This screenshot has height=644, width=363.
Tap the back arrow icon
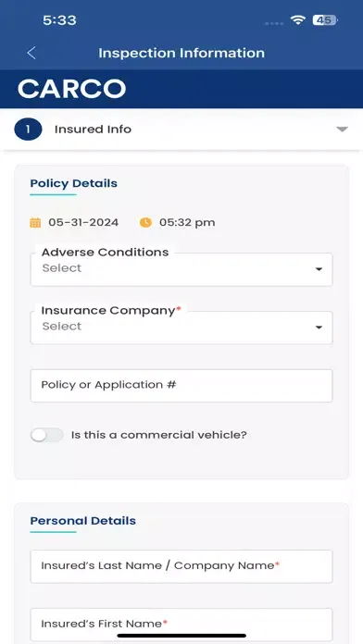[31, 53]
